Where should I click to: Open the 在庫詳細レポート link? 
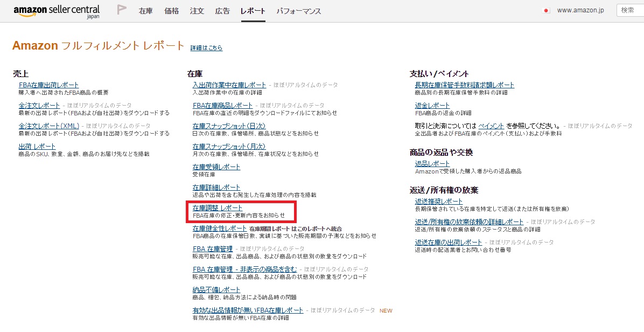216,188
